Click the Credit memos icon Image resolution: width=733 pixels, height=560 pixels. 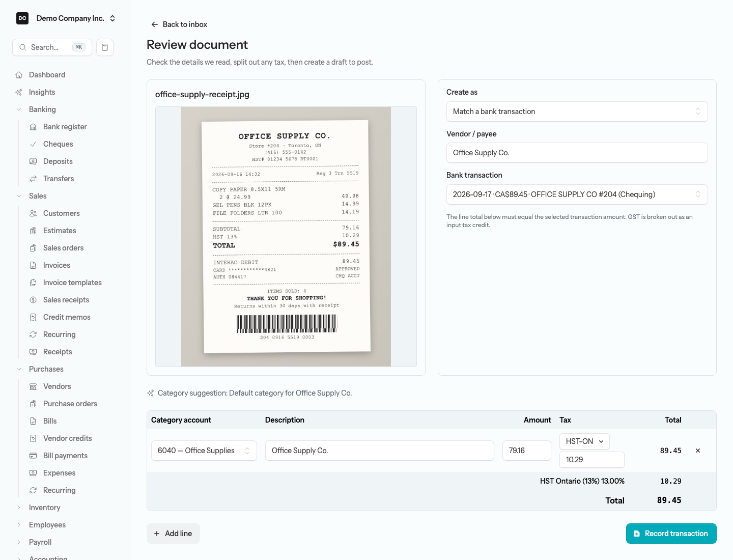[x=33, y=317]
